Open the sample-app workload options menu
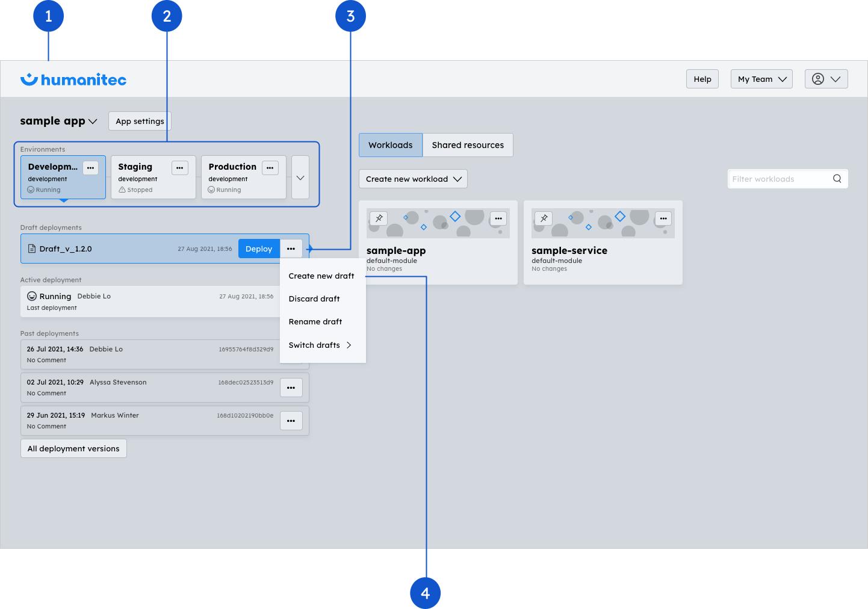The width and height of the screenshot is (868, 609). click(x=498, y=218)
